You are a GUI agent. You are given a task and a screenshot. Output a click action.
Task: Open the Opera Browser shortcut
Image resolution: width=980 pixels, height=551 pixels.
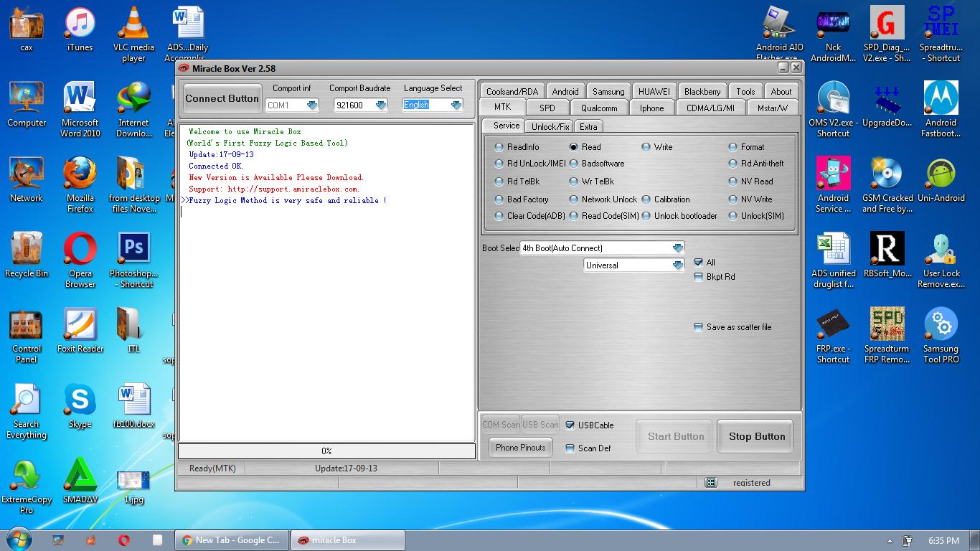(80, 260)
